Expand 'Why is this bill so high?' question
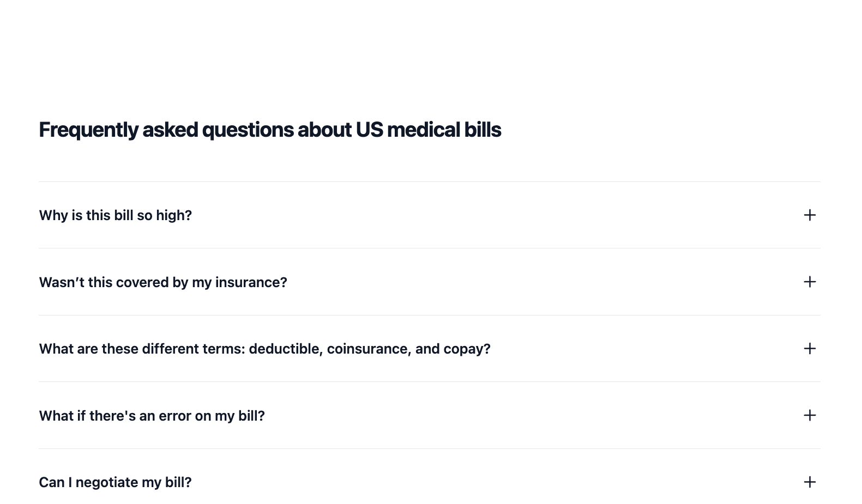Screen dimensions: 862x504 (x=116, y=215)
